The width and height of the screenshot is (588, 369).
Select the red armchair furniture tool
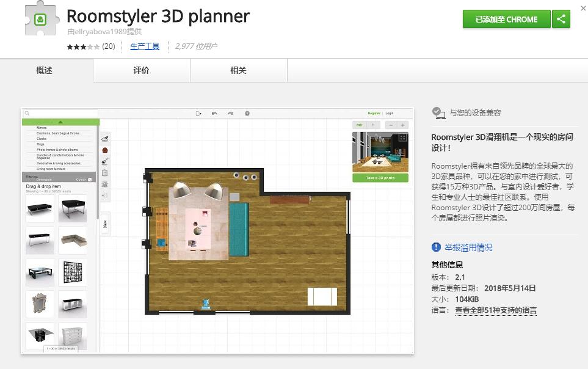[105, 150]
